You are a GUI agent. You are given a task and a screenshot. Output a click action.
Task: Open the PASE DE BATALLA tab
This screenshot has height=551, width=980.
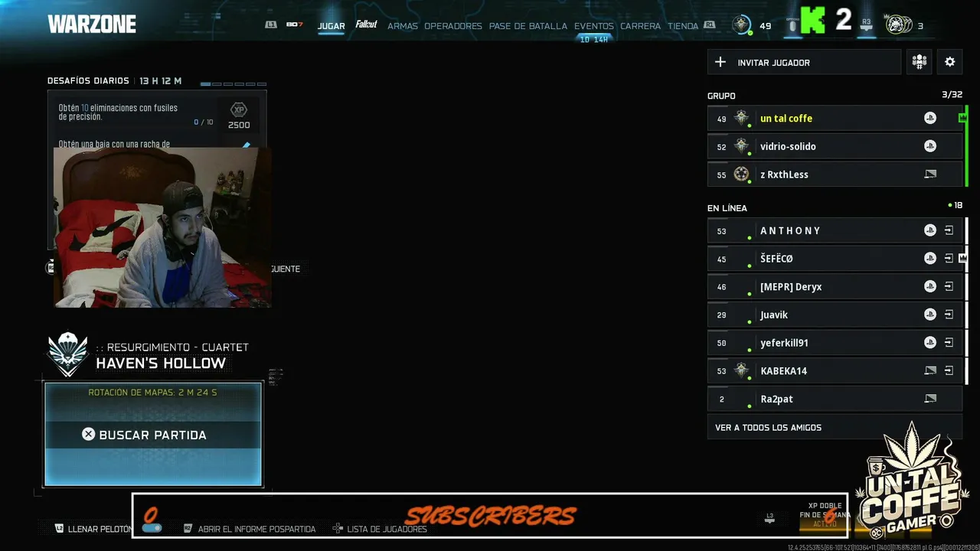coord(528,26)
